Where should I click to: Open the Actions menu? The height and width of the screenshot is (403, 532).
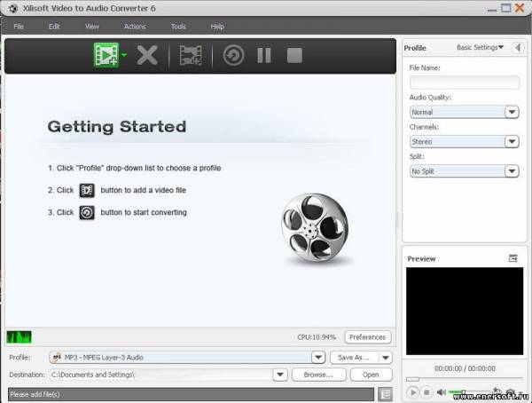click(135, 27)
